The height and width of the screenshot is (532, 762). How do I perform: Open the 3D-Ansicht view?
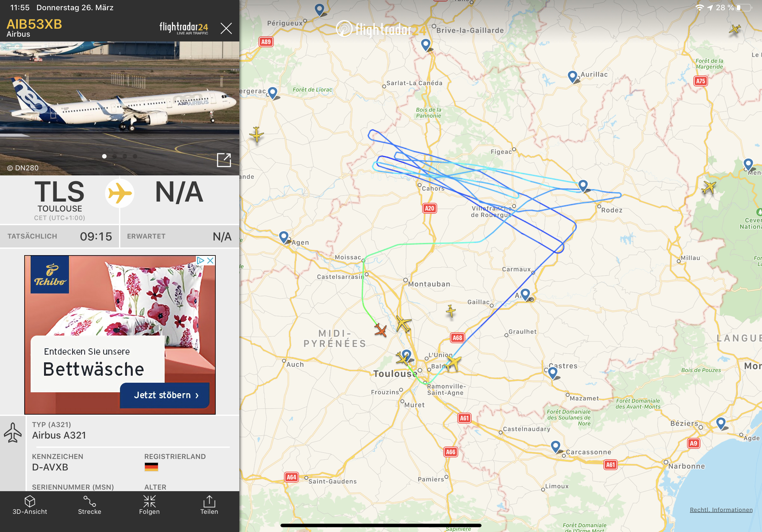30,505
